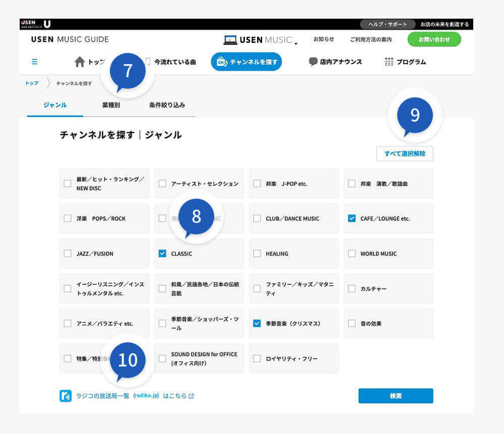Click the grid プログラム icon
This screenshot has height=434, width=504.
pos(389,62)
